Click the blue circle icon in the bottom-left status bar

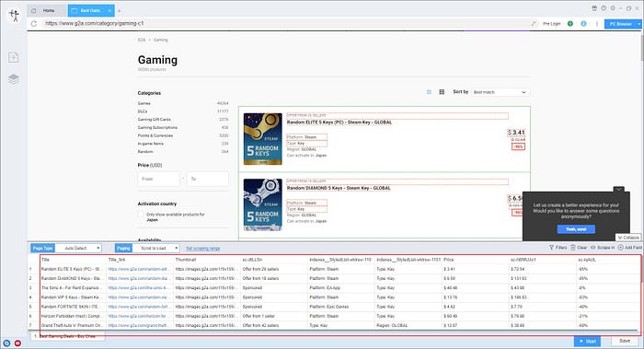click(x=6, y=343)
